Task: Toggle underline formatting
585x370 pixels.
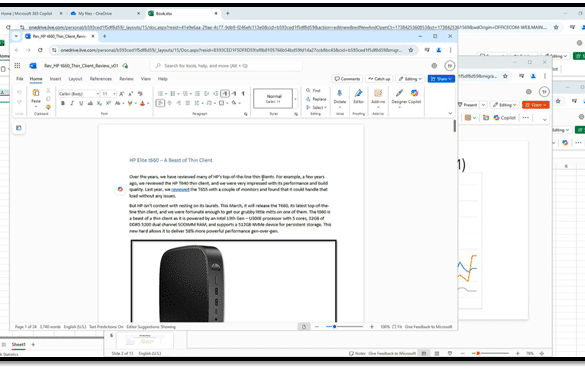Action: 81,103
